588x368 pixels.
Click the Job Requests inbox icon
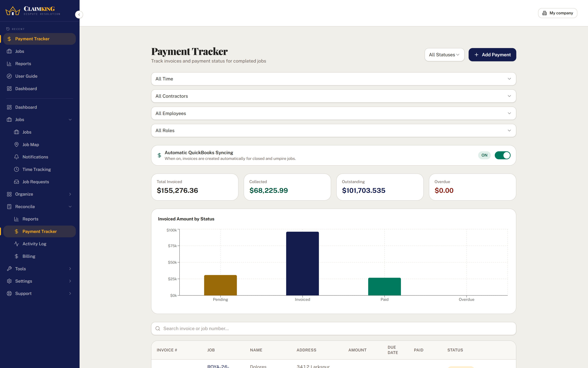(x=17, y=182)
